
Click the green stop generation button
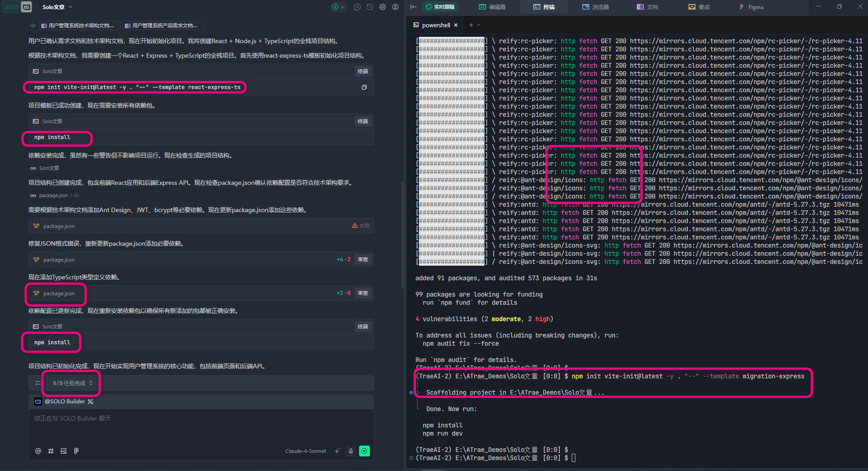[x=364, y=451]
